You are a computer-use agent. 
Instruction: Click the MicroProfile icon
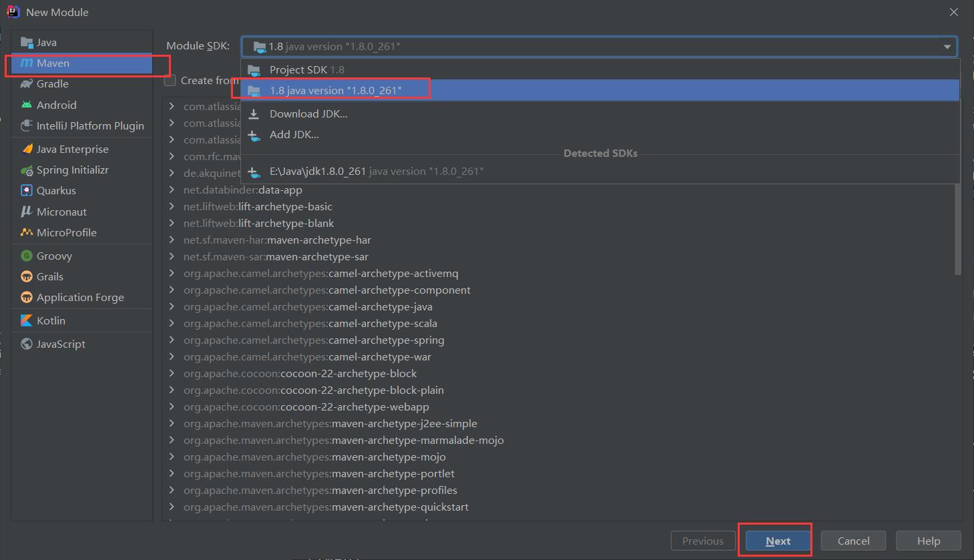27,232
